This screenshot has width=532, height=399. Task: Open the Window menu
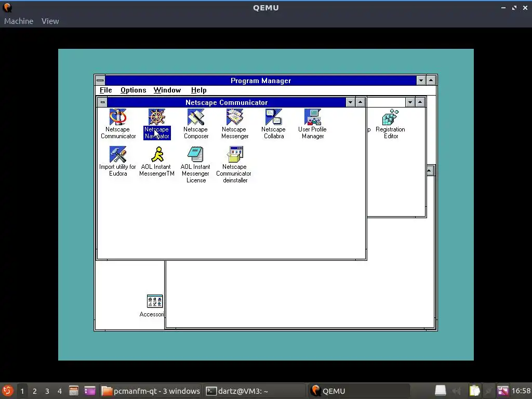click(167, 90)
